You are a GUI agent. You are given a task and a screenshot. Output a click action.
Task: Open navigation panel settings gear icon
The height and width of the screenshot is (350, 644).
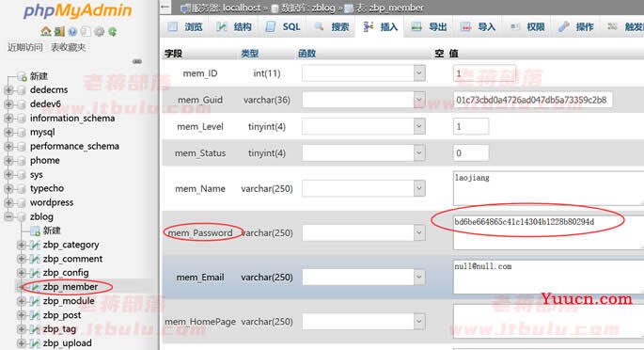point(100,32)
